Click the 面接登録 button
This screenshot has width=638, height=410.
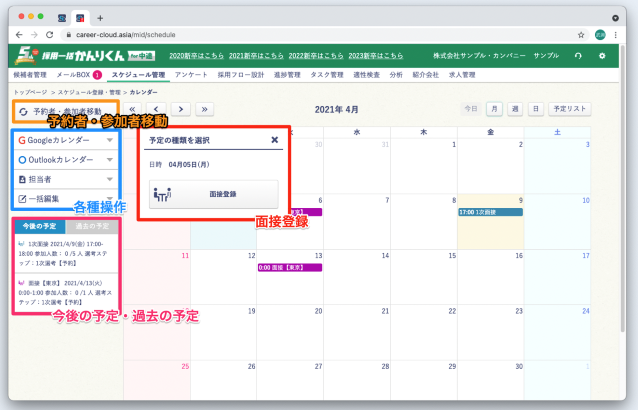[x=213, y=194]
